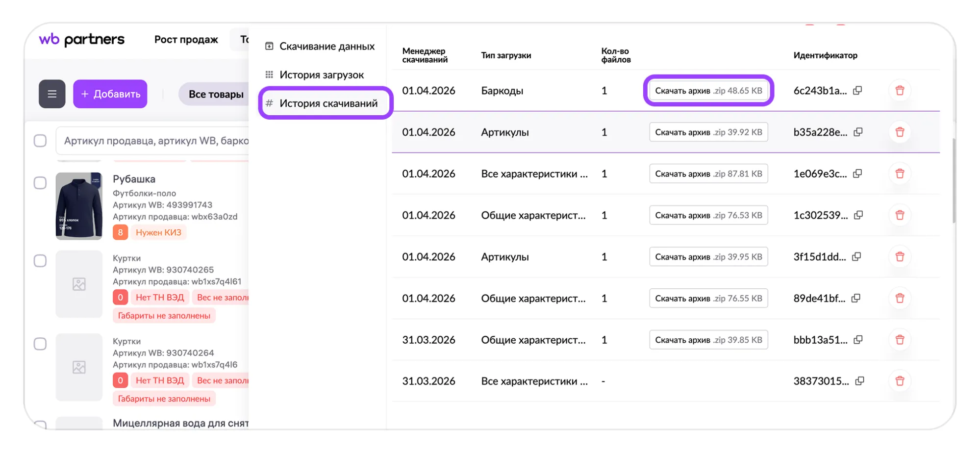Open История загрузок menu item
Viewport: 980px width, 451px height.
click(321, 75)
